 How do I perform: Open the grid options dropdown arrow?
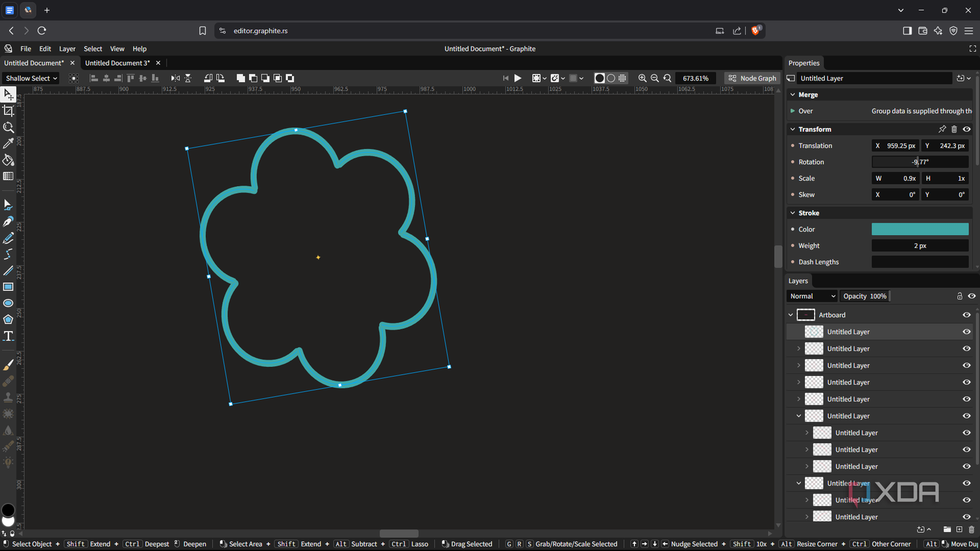(x=581, y=78)
